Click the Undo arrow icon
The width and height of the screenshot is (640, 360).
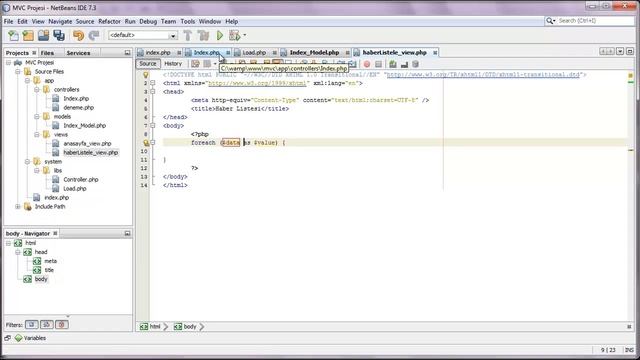click(x=78, y=36)
